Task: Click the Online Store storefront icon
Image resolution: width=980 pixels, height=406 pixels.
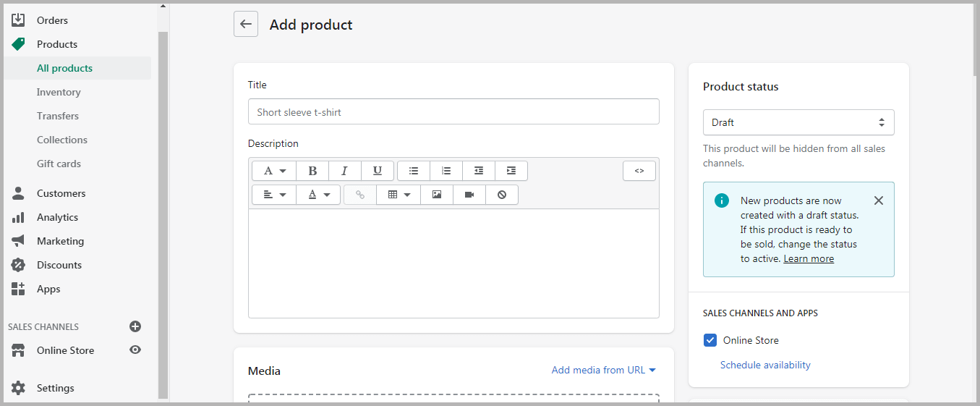Action: (x=18, y=350)
